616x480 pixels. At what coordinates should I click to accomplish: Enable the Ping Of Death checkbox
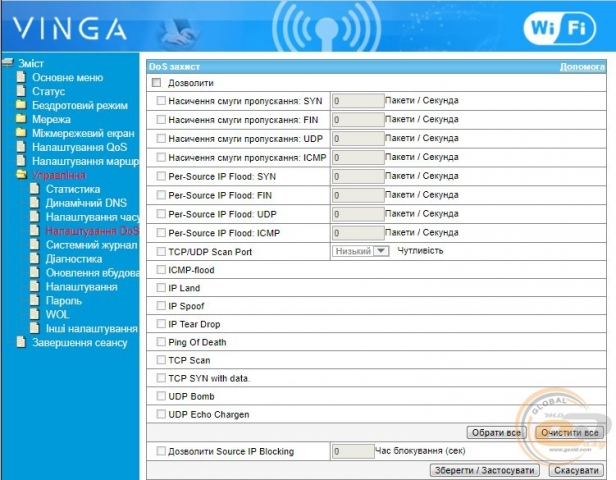[x=161, y=342]
